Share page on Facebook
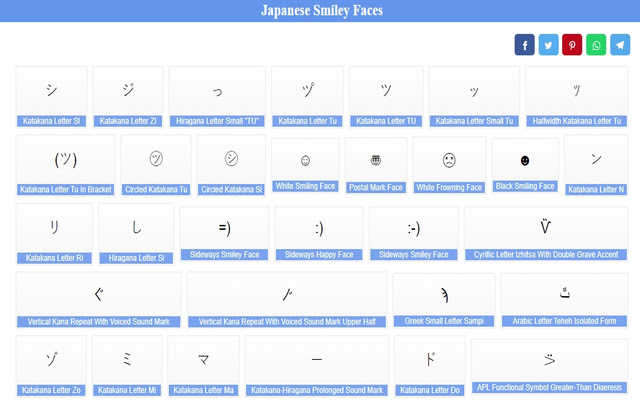The width and height of the screenshot is (640, 400). (525, 45)
